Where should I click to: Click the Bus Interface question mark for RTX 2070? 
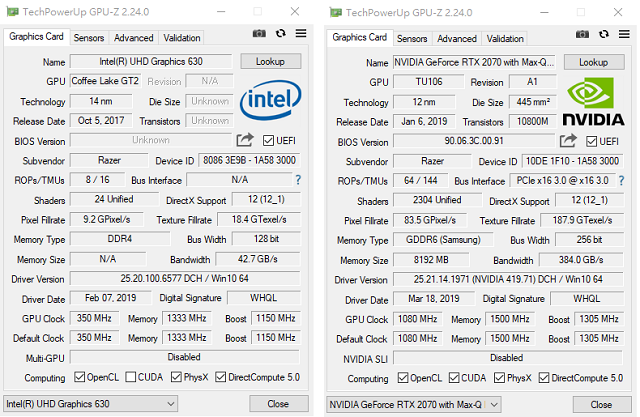pos(621,180)
